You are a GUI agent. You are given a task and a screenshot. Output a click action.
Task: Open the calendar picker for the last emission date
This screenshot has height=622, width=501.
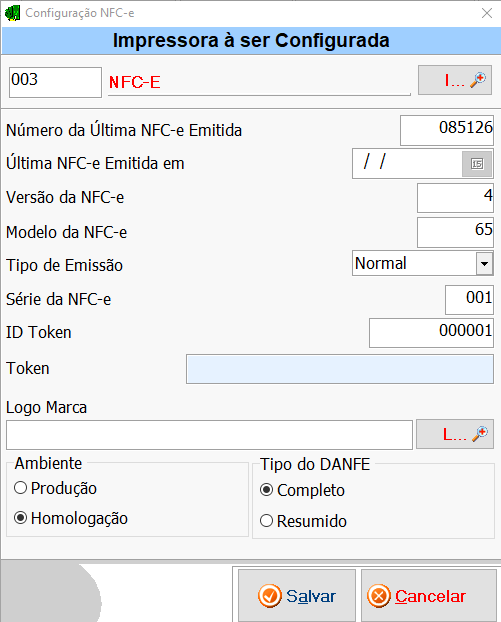(477, 163)
